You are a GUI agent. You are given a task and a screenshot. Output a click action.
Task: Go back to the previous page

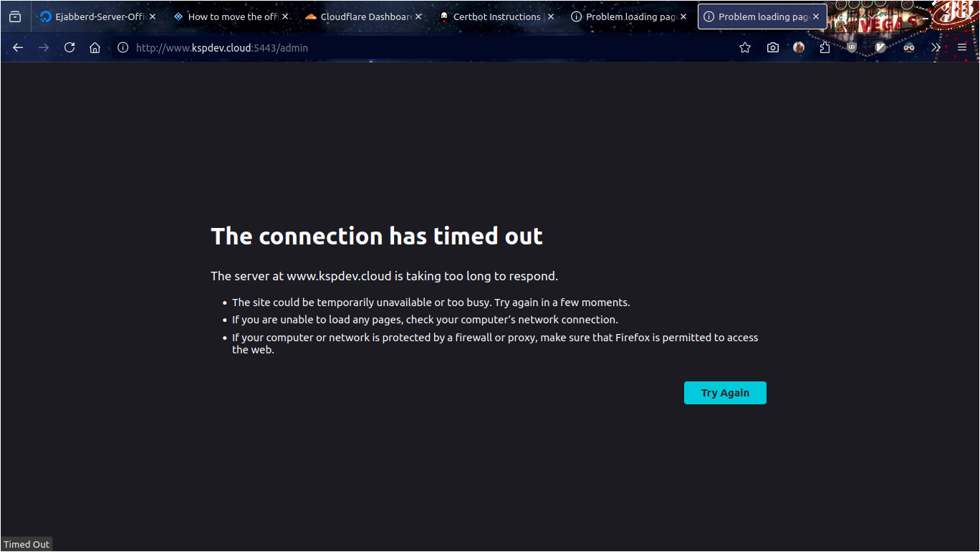(x=18, y=47)
